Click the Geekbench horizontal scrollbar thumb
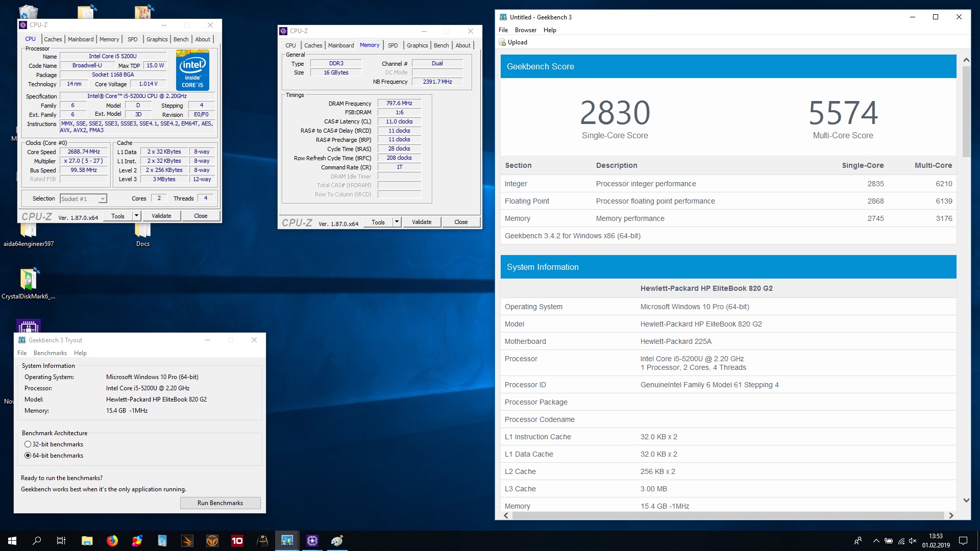The height and width of the screenshot is (551, 980). click(728, 515)
